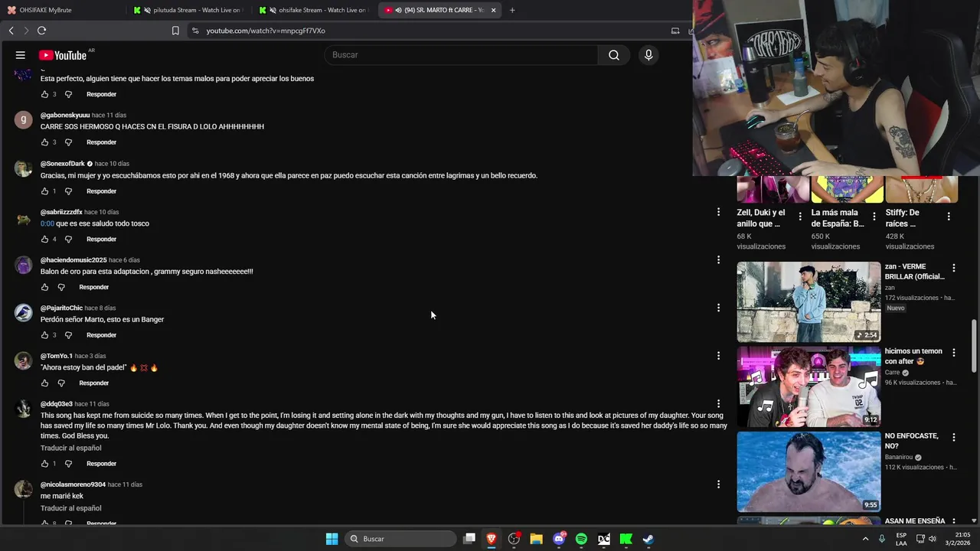The height and width of the screenshot is (551, 980).
Task: Open options menu for @haciendomusic2025 comment
Action: pos(718,260)
